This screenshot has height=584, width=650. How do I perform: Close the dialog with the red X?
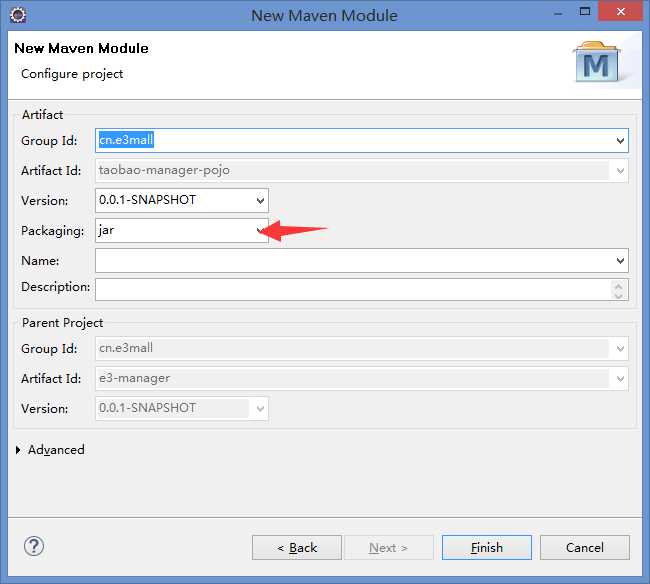pyautogui.click(x=620, y=12)
